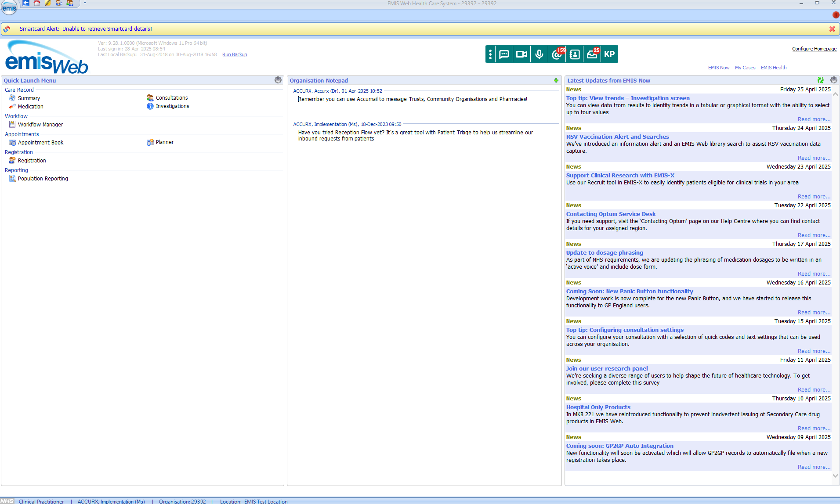Open 'Hospital Only Products' article
The height and width of the screenshot is (504, 840).
click(x=598, y=407)
